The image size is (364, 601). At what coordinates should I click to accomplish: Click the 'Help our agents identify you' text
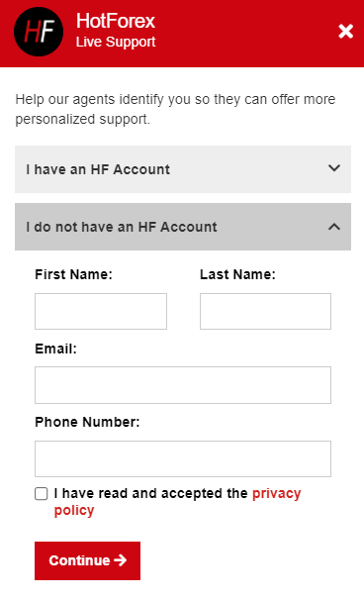175,109
